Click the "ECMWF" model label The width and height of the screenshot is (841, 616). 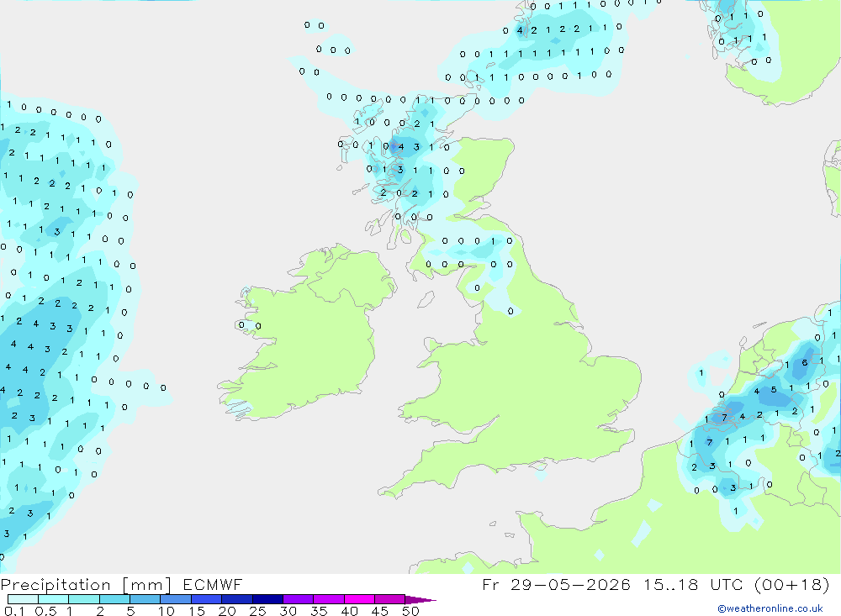point(213,585)
